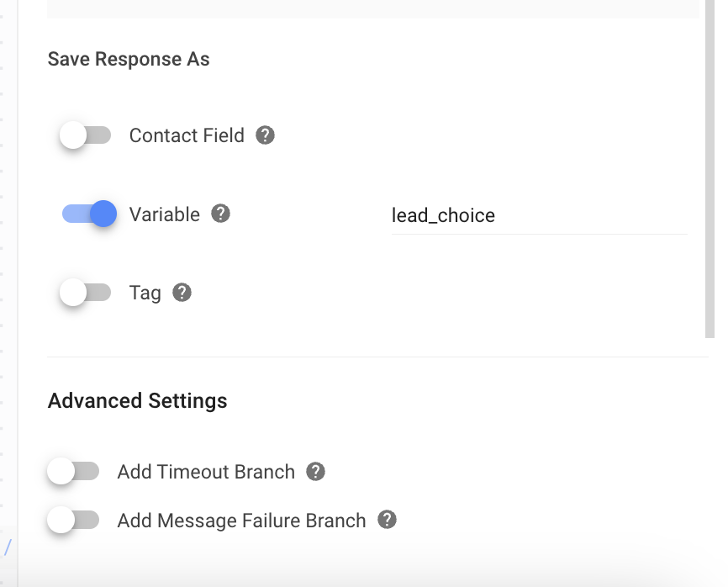Screen dimensions: 728x587
Task: Click the 'Variable' label text
Action: coord(165,214)
